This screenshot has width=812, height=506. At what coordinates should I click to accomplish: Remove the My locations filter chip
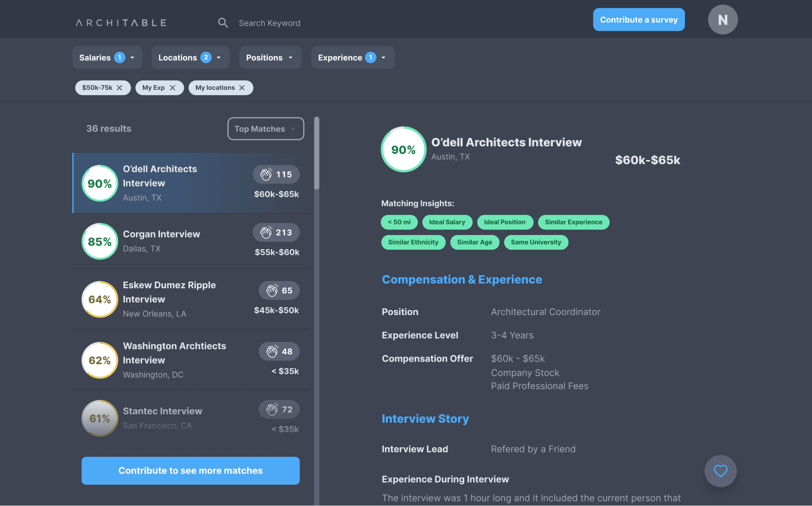[x=242, y=88]
